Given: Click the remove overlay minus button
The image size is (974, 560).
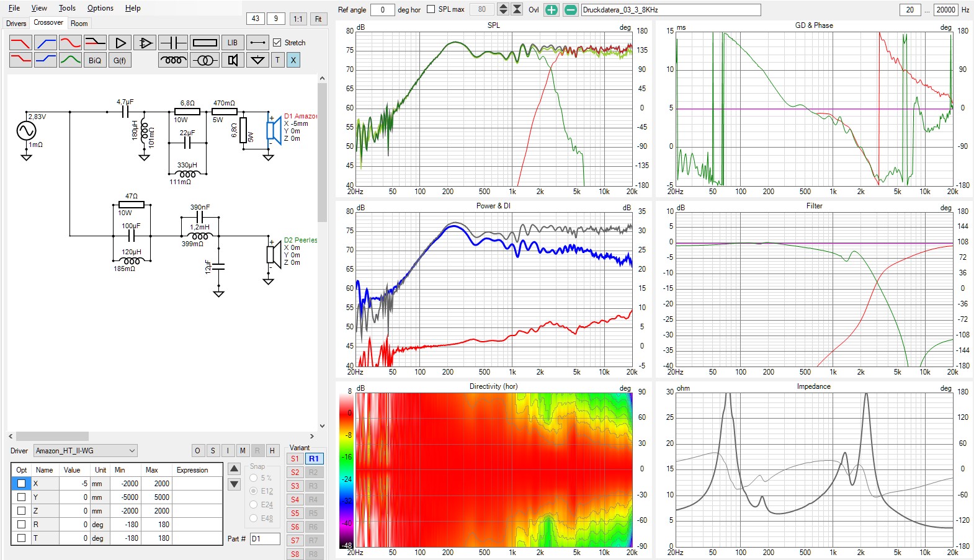Looking at the screenshot, I should 571,10.
